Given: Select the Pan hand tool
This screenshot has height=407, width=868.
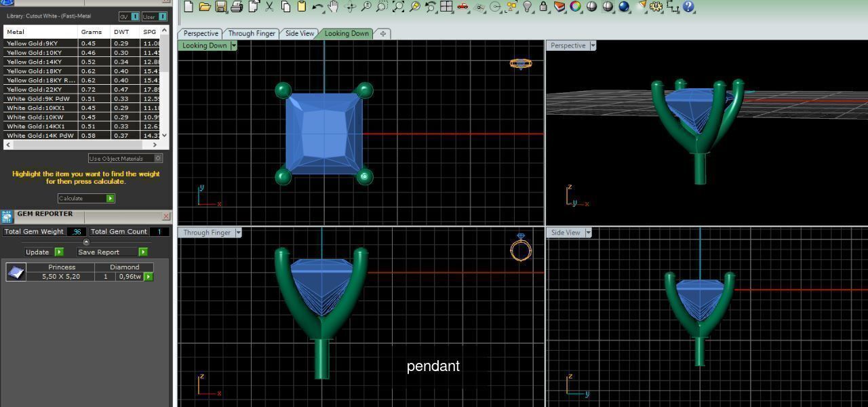Looking at the screenshot, I should pyautogui.click(x=334, y=7).
